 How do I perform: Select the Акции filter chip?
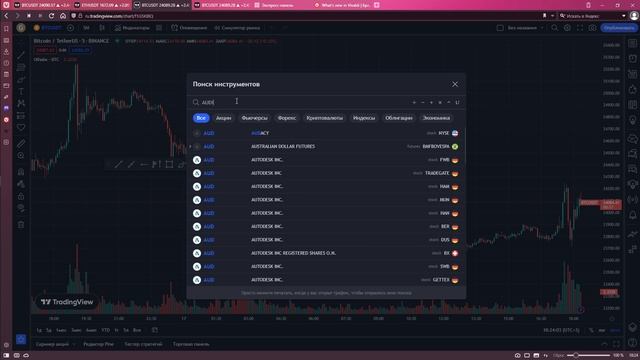pos(223,118)
